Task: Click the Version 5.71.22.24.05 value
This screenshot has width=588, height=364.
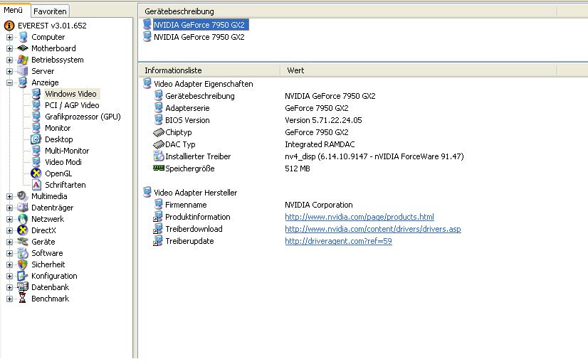Action: (323, 120)
